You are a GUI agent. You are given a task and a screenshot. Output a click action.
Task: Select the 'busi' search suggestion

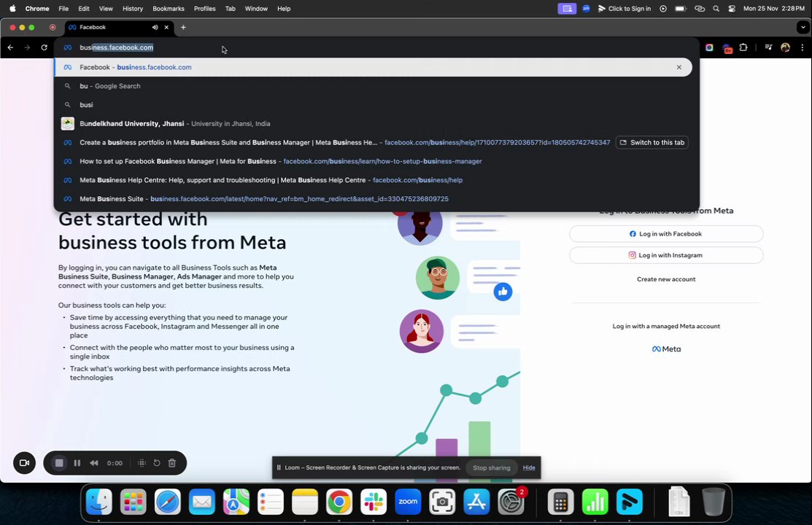(x=373, y=104)
